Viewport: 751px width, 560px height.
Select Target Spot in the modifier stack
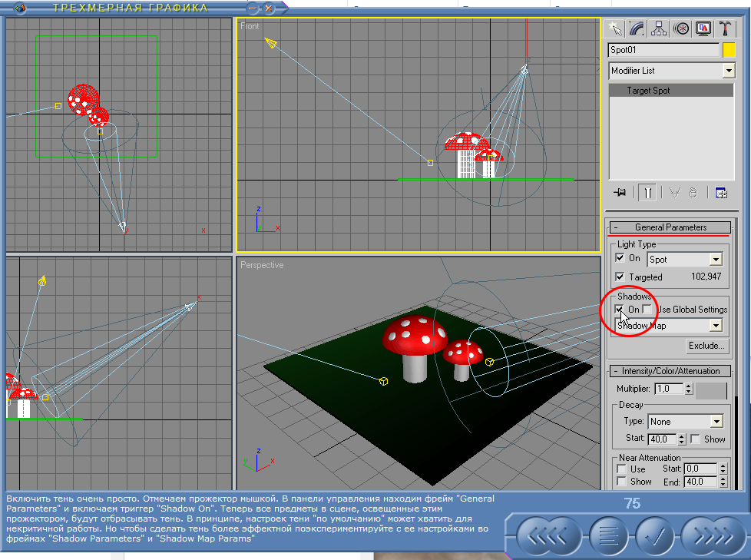tap(671, 91)
